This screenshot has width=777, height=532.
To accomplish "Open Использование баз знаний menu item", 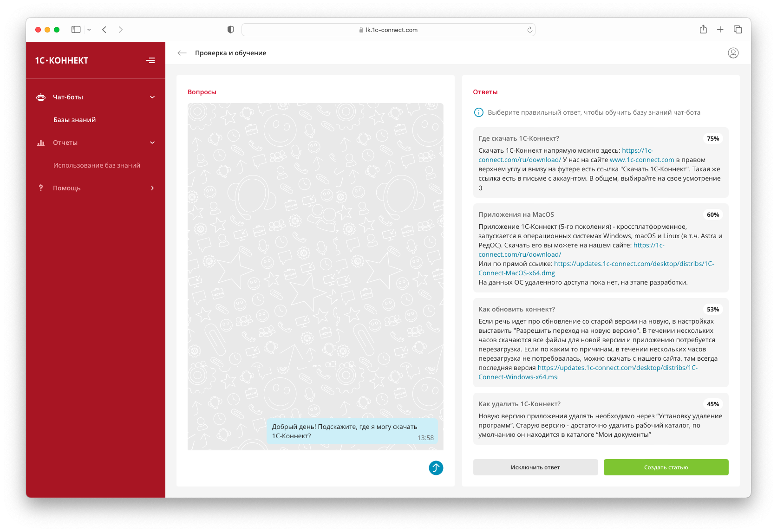I will tap(97, 165).
